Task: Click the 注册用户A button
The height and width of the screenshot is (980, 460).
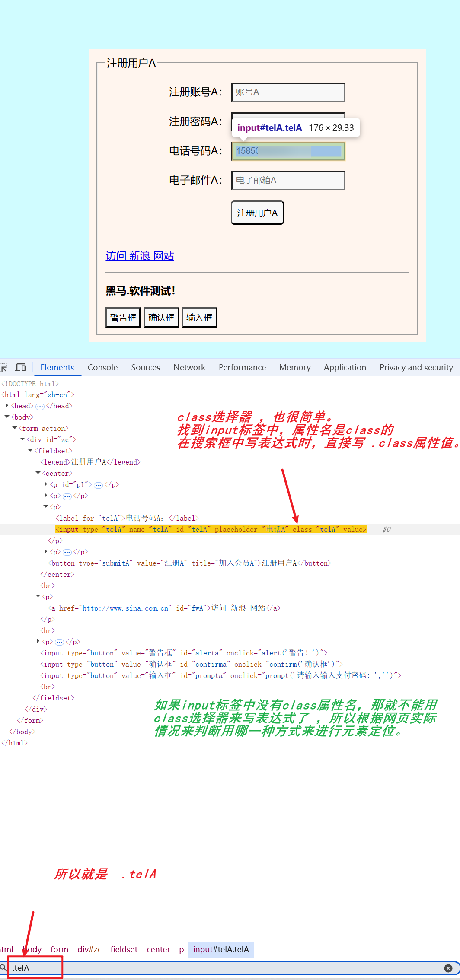Action: point(257,213)
